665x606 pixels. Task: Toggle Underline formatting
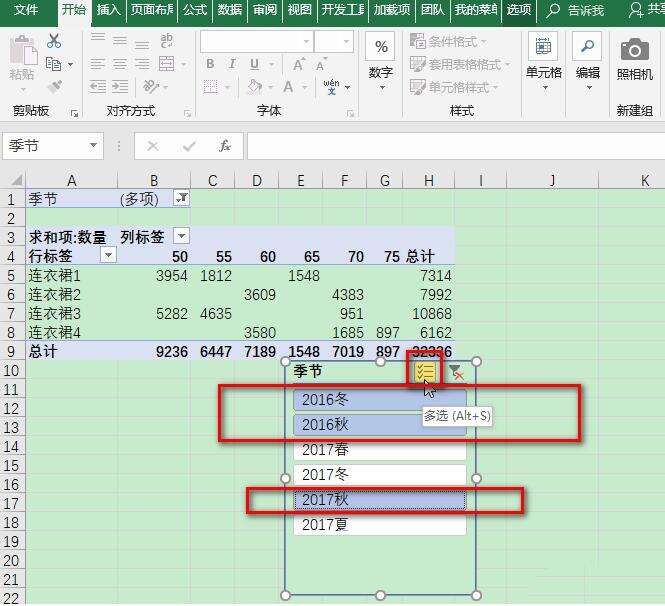click(254, 64)
